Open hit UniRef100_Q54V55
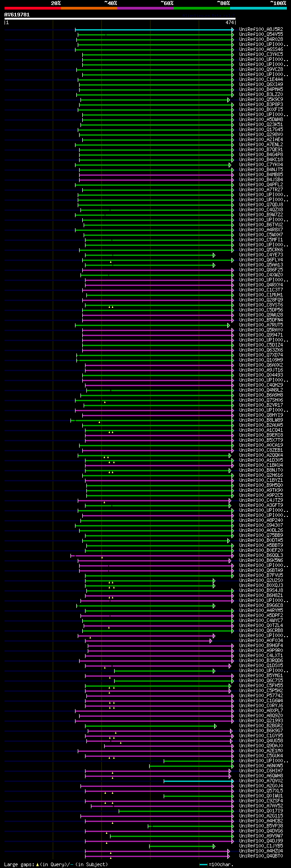Viewport: 291px width, 868px height. pos(261,35)
